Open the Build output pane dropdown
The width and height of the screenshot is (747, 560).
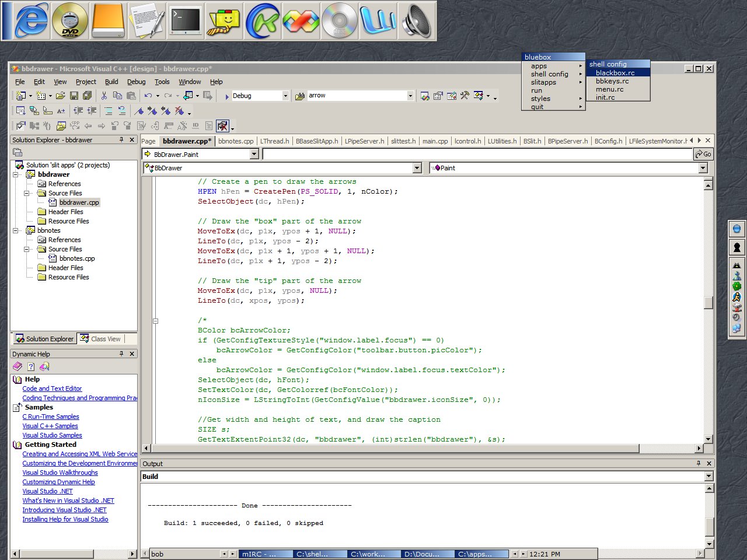coord(709,477)
